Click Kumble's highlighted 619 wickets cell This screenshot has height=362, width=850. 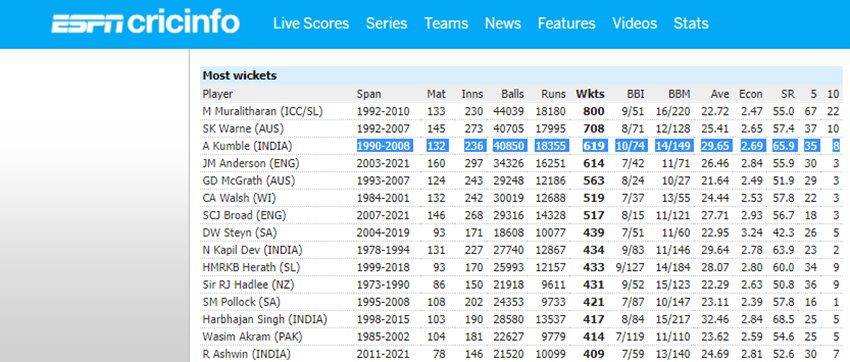tap(594, 146)
